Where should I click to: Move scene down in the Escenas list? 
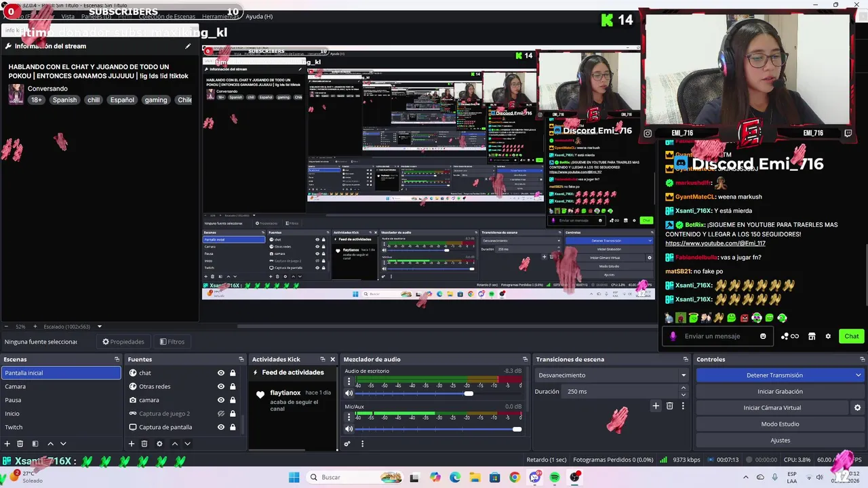point(63,444)
